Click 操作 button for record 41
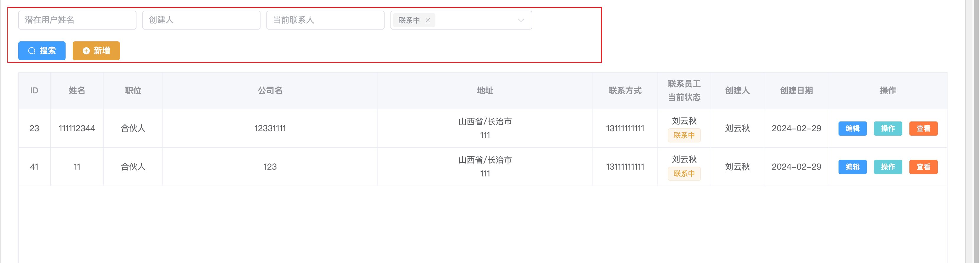 (x=888, y=167)
